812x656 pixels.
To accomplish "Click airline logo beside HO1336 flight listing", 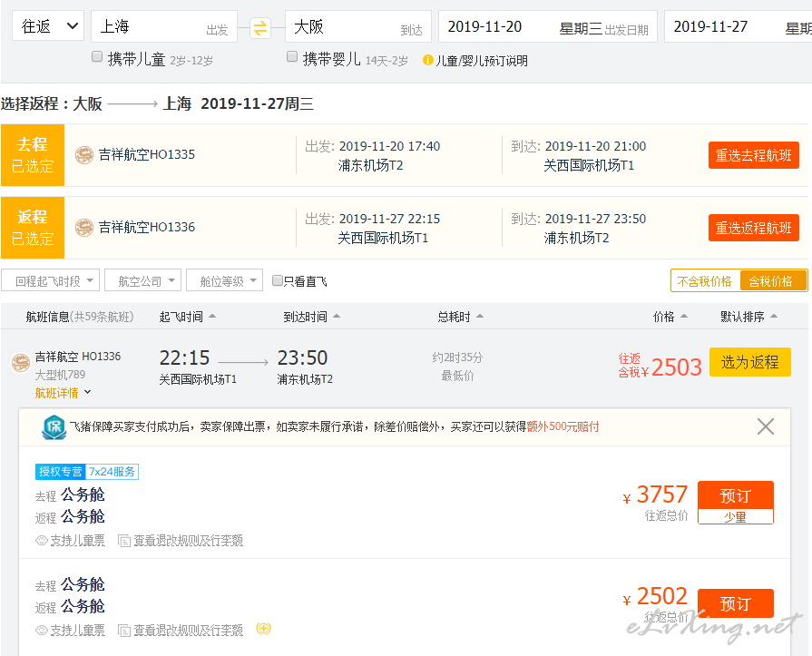I will [x=21, y=362].
